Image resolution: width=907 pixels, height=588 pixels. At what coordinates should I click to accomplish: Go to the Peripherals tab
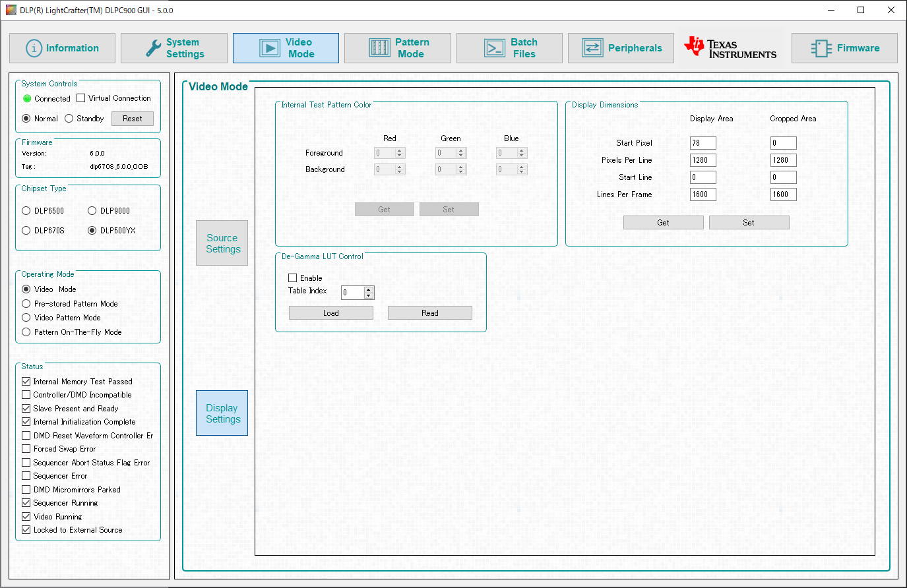click(621, 48)
